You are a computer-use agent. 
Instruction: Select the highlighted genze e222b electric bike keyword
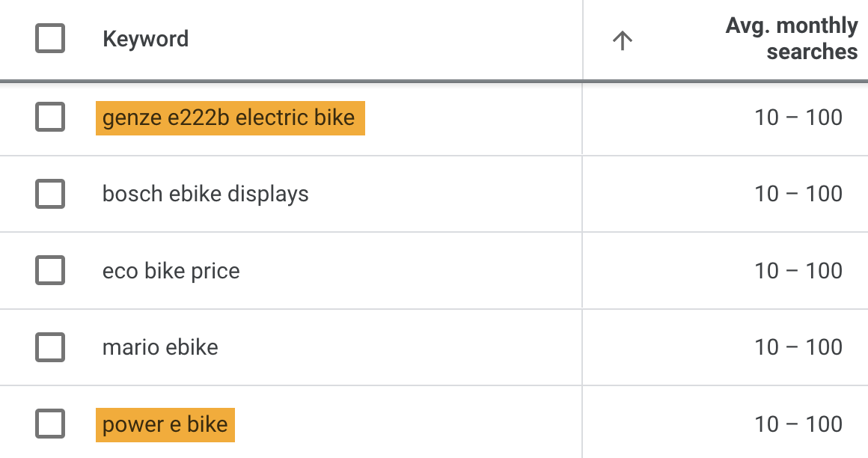tap(229, 117)
